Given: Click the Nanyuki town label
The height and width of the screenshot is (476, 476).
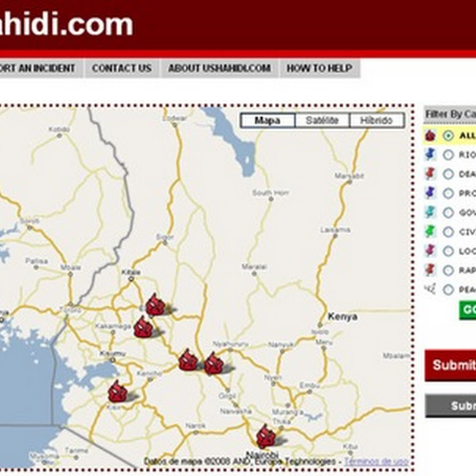Looking at the screenshot, I should click(x=281, y=345).
